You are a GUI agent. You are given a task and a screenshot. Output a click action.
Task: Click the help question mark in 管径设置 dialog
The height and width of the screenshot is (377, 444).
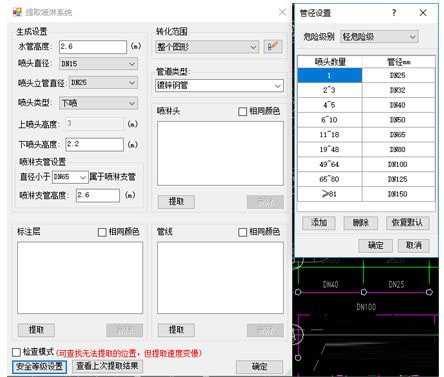point(394,13)
